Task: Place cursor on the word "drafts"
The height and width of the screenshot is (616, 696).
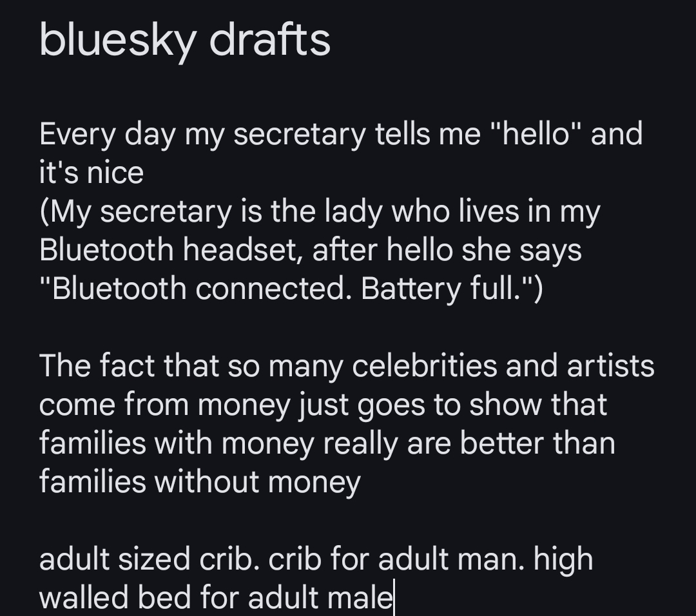Action: pos(269,40)
